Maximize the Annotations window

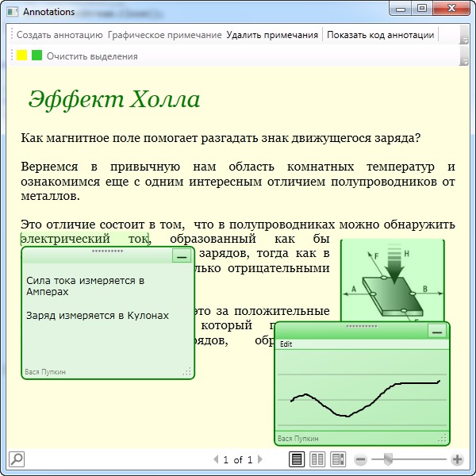pyautogui.click(x=422, y=8)
